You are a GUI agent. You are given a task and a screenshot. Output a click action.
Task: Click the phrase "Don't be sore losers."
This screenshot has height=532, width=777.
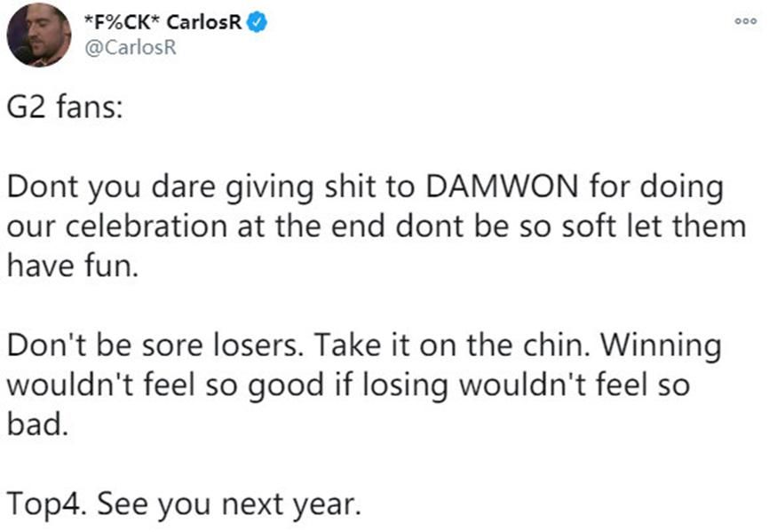tap(155, 345)
